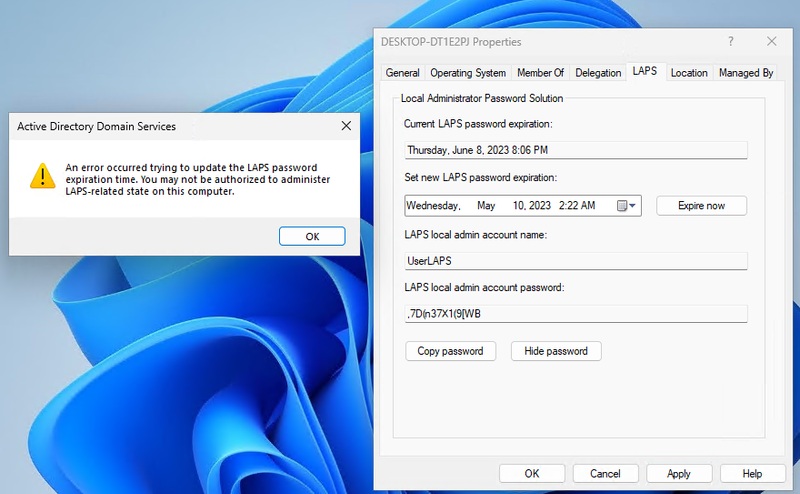Select the month May in expiration date

(x=486, y=206)
